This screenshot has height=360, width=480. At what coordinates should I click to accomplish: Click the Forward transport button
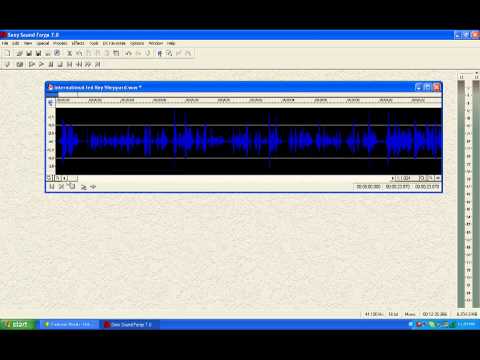click(x=88, y=64)
